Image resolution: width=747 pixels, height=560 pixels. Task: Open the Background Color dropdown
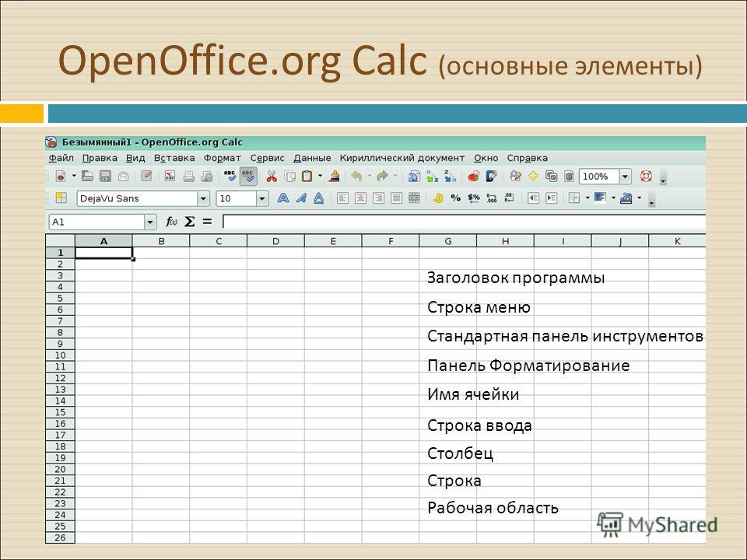tap(613, 198)
